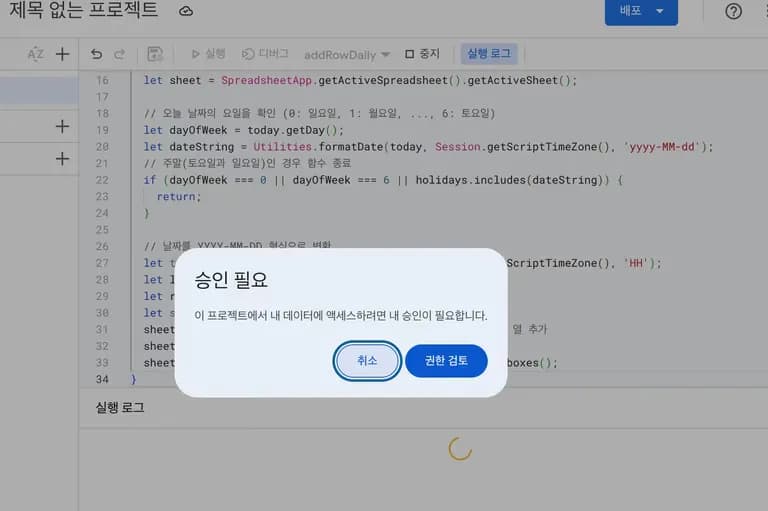Click the add file plus icon

(x=62, y=54)
